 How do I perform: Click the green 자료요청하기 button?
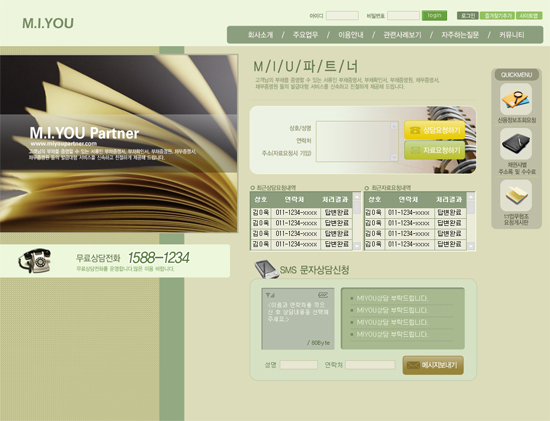(x=435, y=150)
